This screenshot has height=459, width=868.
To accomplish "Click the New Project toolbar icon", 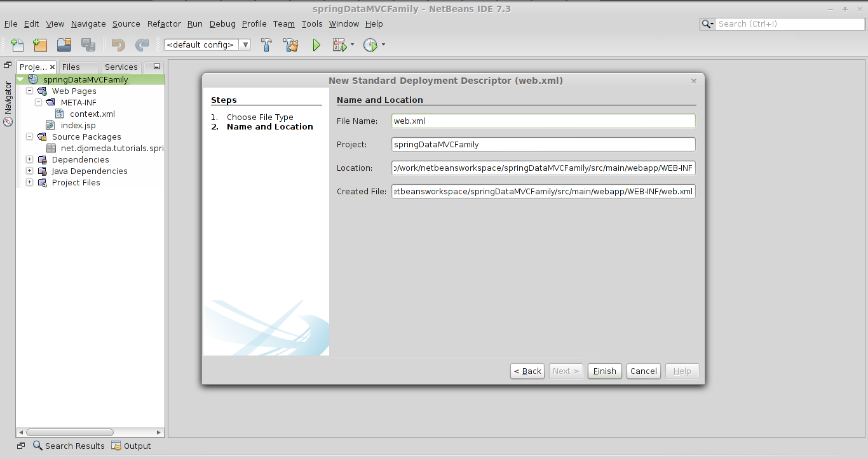I will 40,45.
